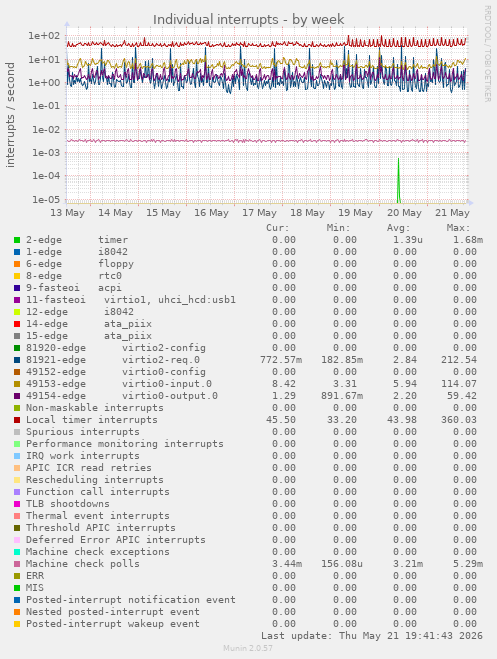The height and width of the screenshot is (659, 497).
Task: Click the 'Last update' timestamp text
Action: click(x=372, y=635)
